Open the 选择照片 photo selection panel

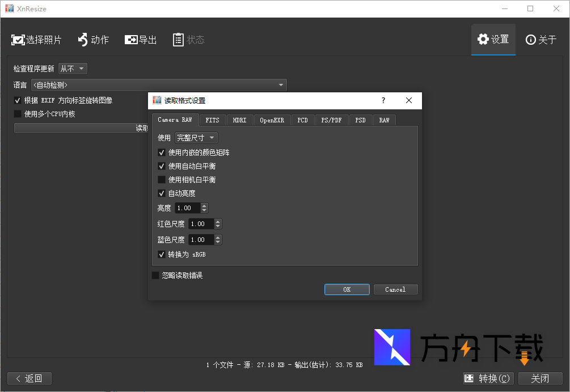click(36, 39)
